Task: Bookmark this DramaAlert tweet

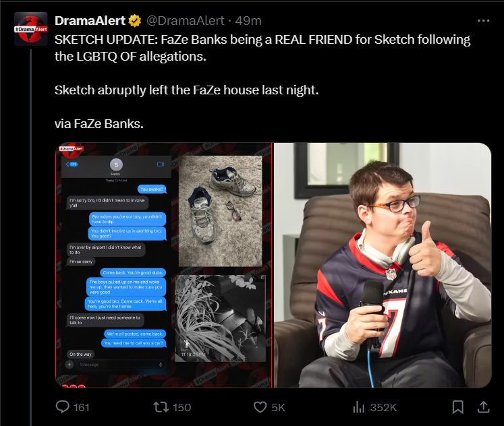Action: 457,407
